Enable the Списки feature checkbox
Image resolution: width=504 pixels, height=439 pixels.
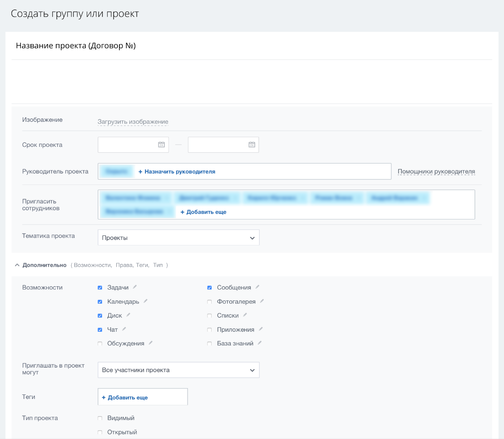(209, 315)
